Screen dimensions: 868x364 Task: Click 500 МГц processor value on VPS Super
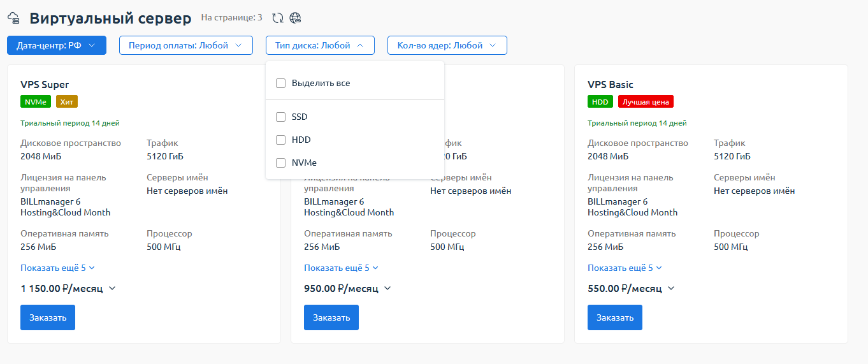[x=164, y=247]
